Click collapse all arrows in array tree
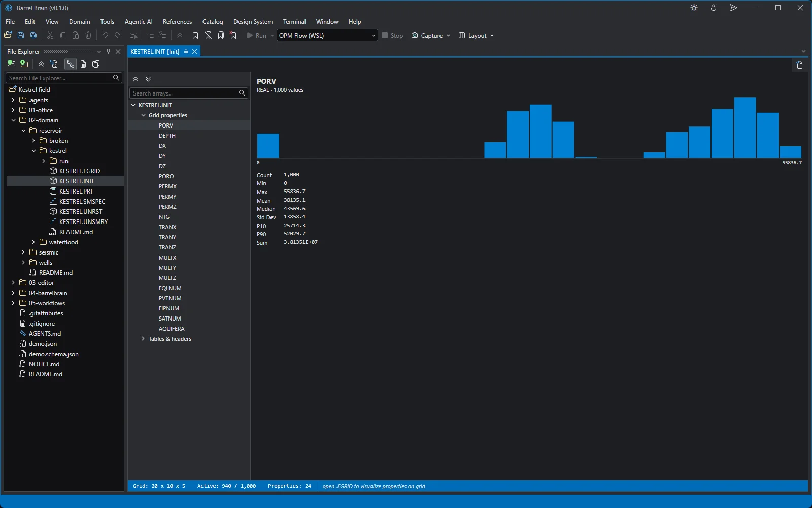The width and height of the screenshot is (812, 508). point(136,79)
